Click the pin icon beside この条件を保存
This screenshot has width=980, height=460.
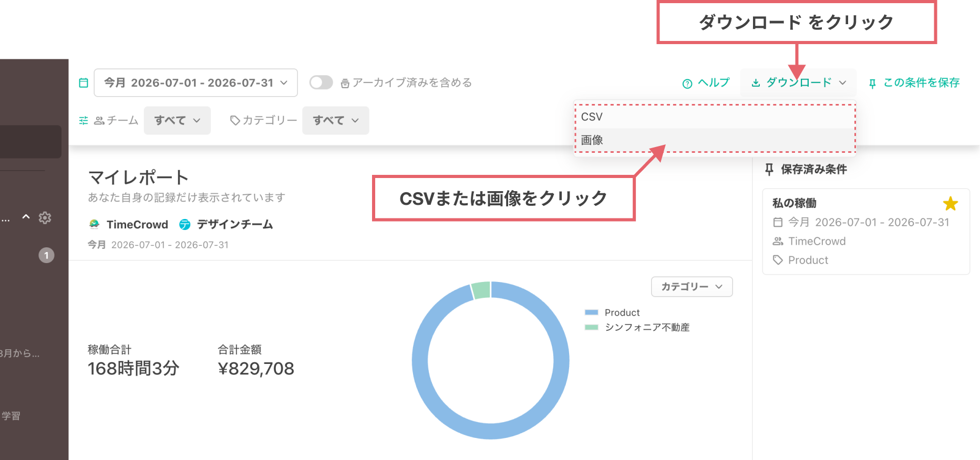click(x=872, y=83)
